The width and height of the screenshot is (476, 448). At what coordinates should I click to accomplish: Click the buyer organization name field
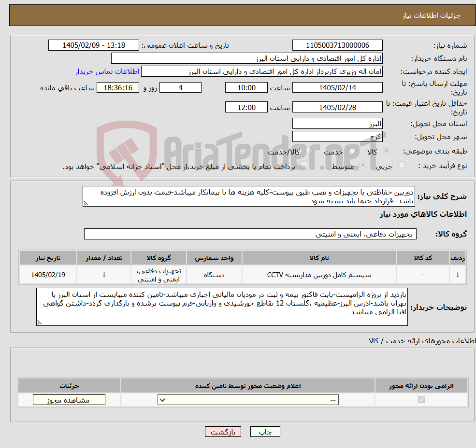[x=247, y=58]
